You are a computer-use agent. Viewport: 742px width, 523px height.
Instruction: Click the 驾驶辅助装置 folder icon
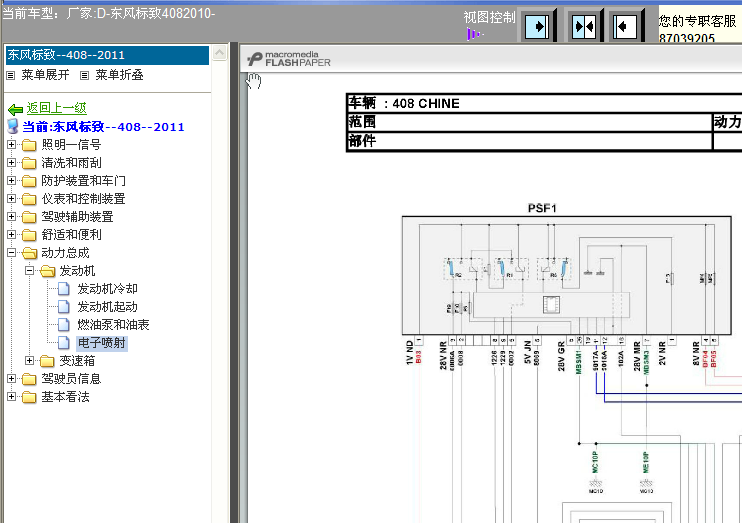coord(29,217)
